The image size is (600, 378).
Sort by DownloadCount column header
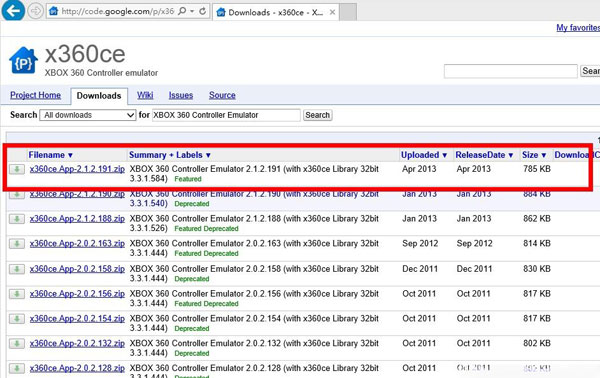pyautogui.click(x=577, y=155)
